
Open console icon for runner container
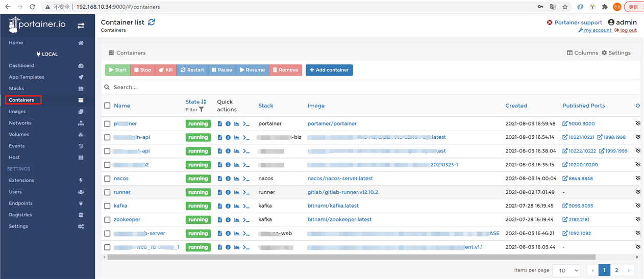pos(246,192)
